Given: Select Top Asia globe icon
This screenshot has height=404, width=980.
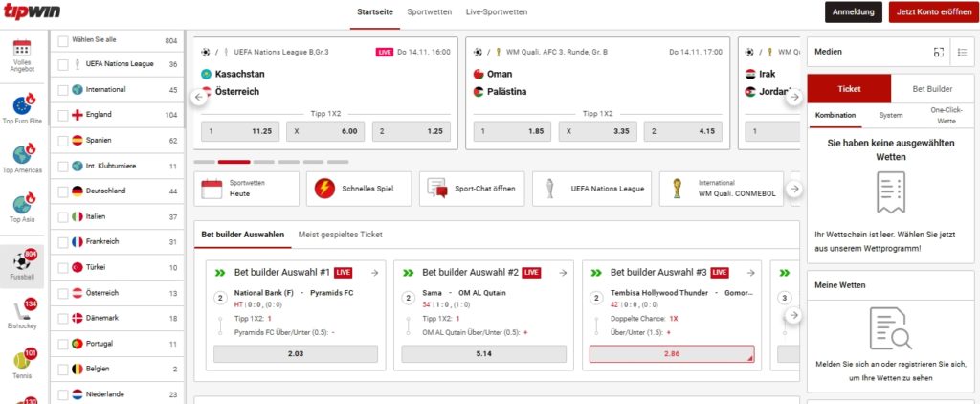Looking at the screenshot, I should point(23,203).
